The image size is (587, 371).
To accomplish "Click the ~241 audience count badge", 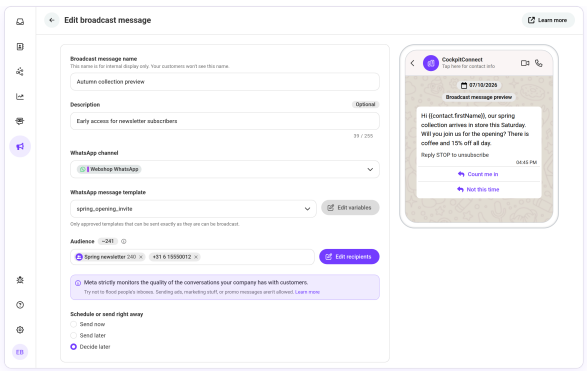I will coord(108,241).
